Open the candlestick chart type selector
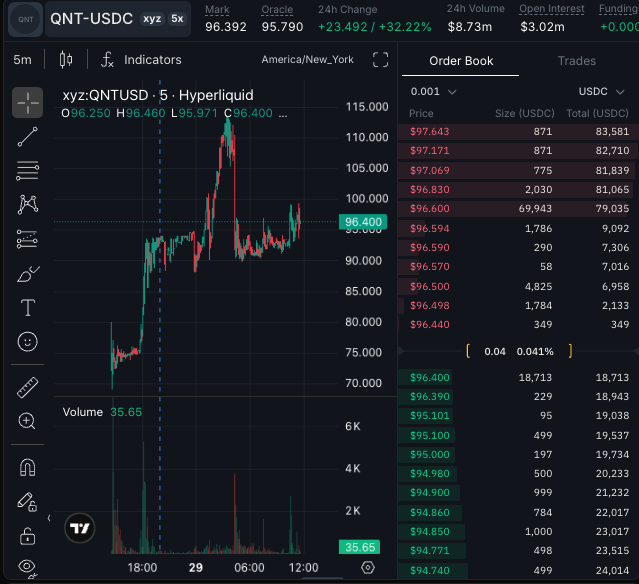639x584 pixels. 66,60
